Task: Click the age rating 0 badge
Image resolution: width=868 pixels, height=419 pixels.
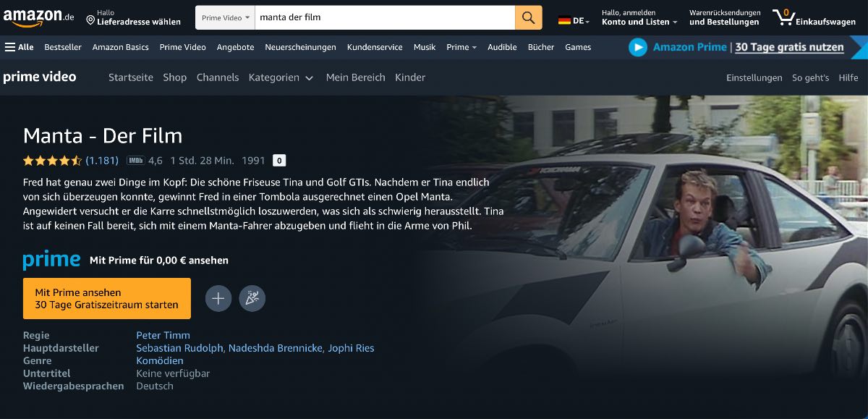Action: (x=279, y=161)
